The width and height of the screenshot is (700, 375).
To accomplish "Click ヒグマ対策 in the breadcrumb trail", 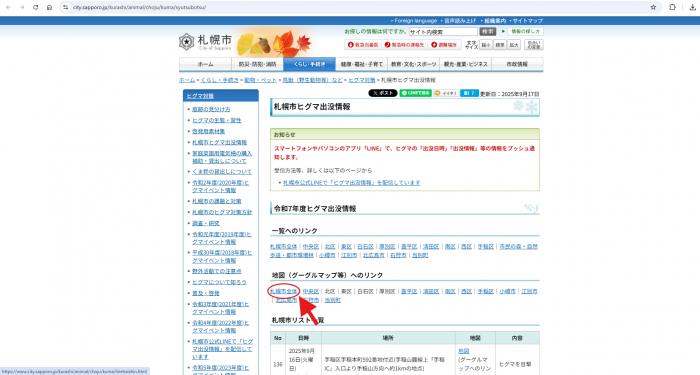I will pyautogui.click(x=362, y=80).
